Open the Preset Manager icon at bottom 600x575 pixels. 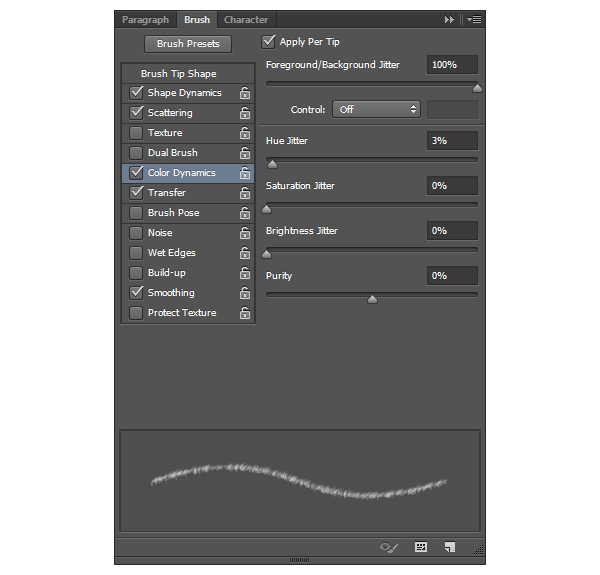421,547
